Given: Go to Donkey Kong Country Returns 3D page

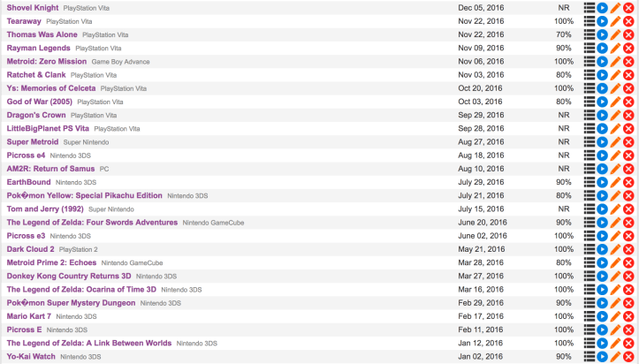Looking at the screenshot, I should [68, 276].
